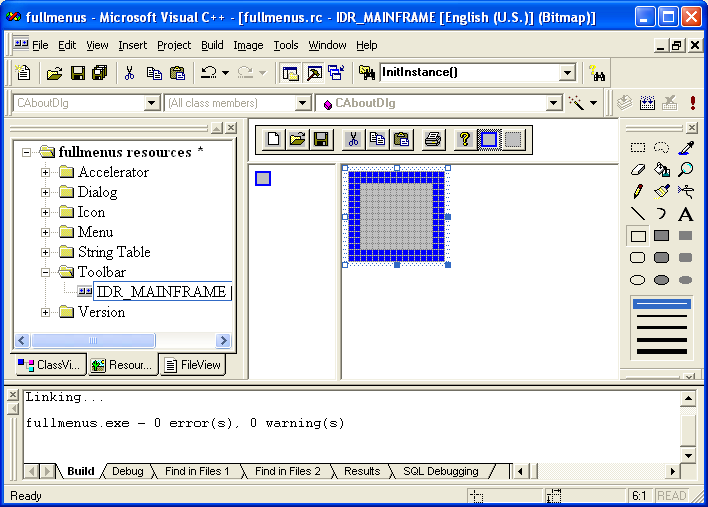Open the InitInstance() find combo box dropdown
The image size is (708, 507).
coord(567,73)
